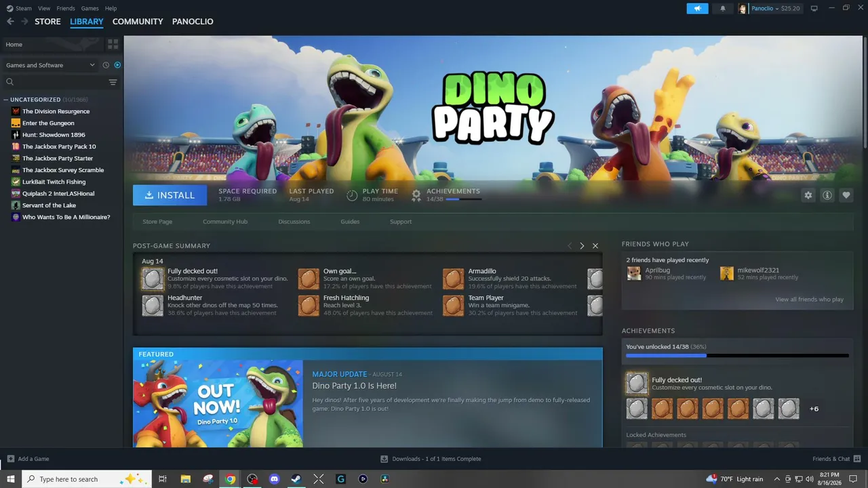The height and width of the screenshot is (488, 868).
Task: Click the library search field
Action: click(x=56, y=82)
